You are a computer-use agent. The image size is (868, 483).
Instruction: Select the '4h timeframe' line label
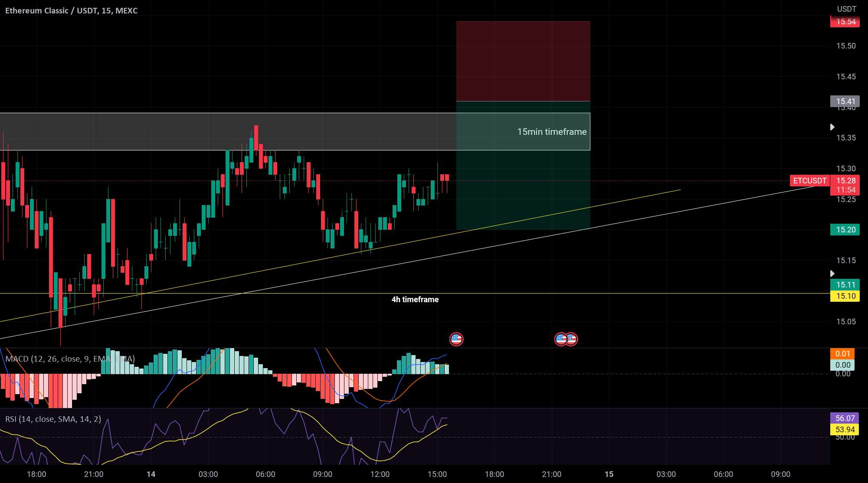tap(415, 300)
